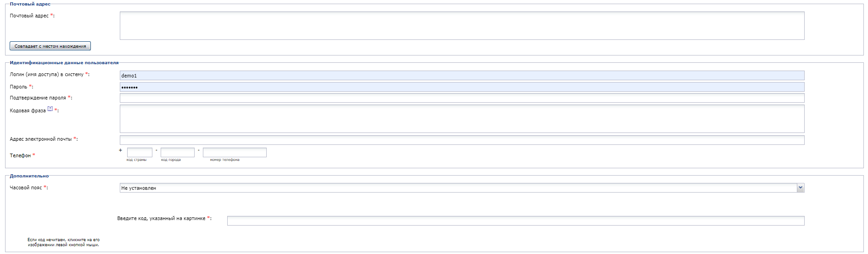868x254 pixels.
Task: Click the код страны phone box
Action: point(140,152)
